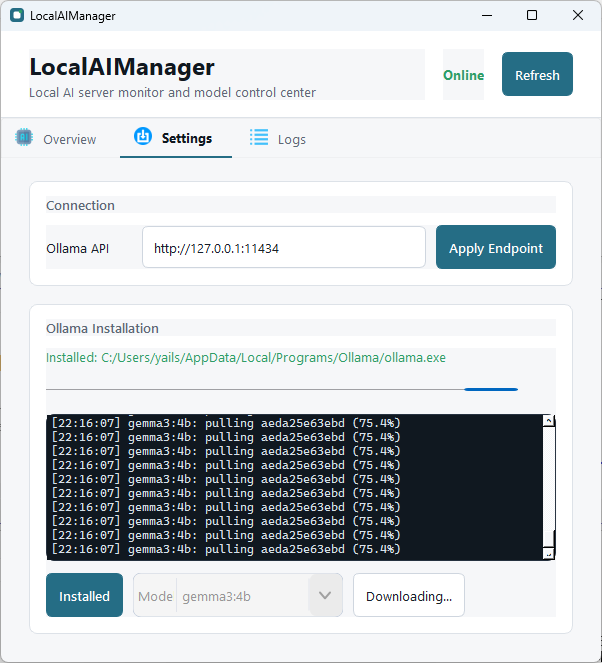Click the Settings tab download icon
Viewport: 602px width, 663px height.
[143, 136]
